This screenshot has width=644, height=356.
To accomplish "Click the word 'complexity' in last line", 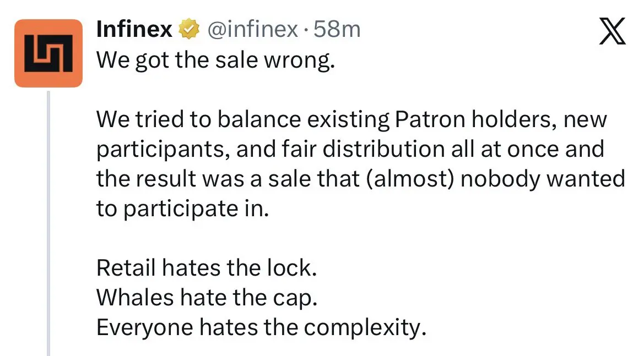I will click(365, 328).
